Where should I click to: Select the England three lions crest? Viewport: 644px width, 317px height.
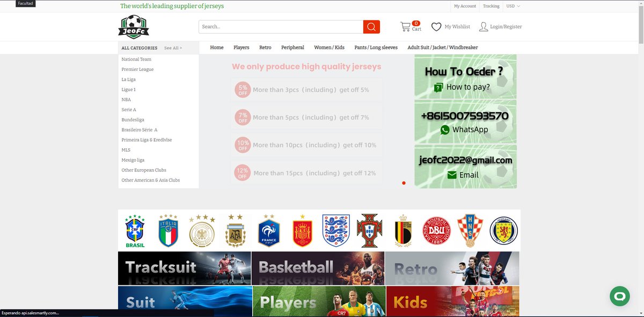[x=336, y=231]
